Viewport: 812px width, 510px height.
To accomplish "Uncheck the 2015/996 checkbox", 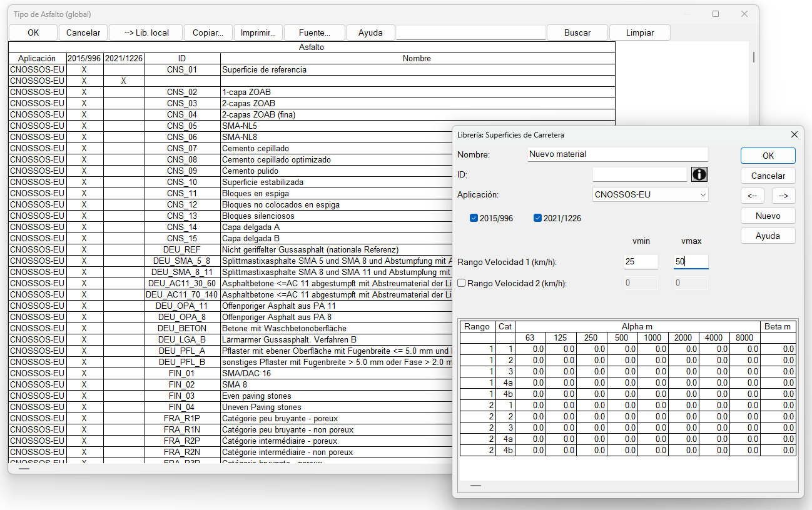I will click(474, 218).
